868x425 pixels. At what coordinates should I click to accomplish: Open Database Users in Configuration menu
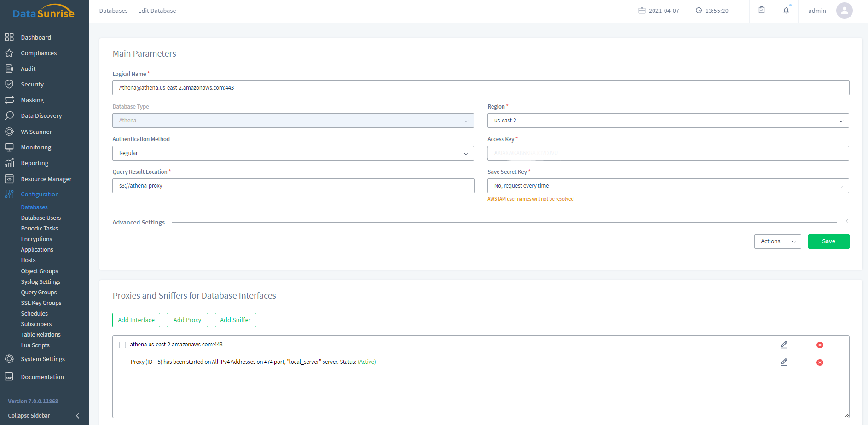[41, 218]
